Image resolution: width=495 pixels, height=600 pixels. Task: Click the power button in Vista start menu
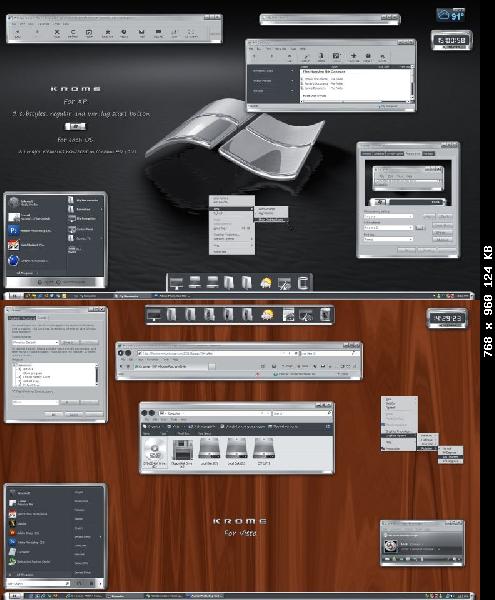tap(79, 584)
